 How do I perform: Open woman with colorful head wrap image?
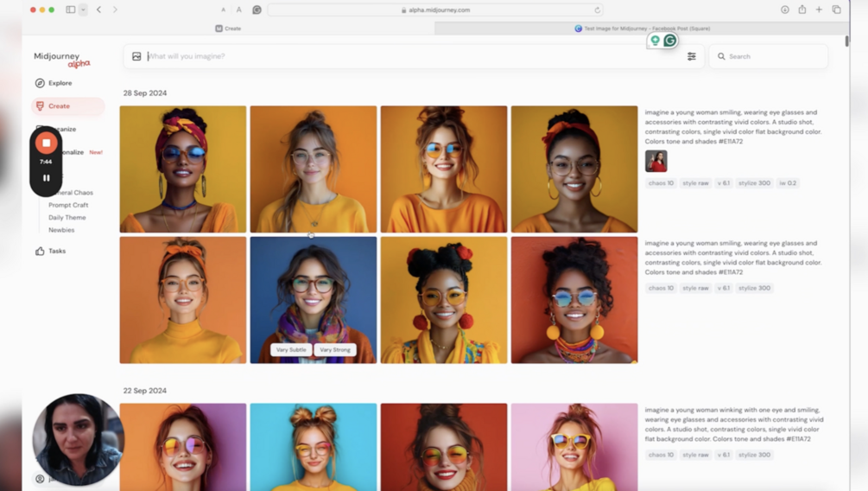(x=183, y=169)
